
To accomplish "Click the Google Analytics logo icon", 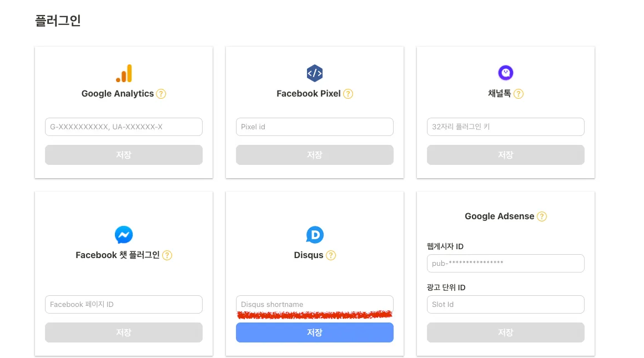I will point(124,73).
